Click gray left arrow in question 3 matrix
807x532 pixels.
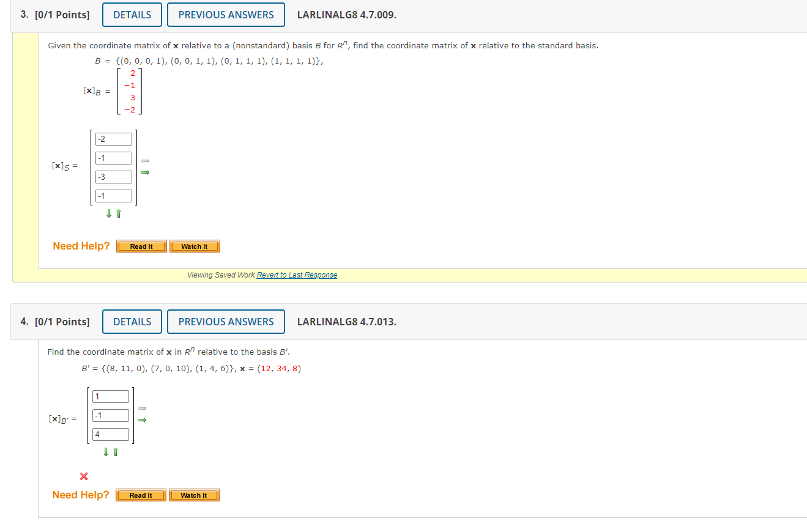(x=145, y=161)
